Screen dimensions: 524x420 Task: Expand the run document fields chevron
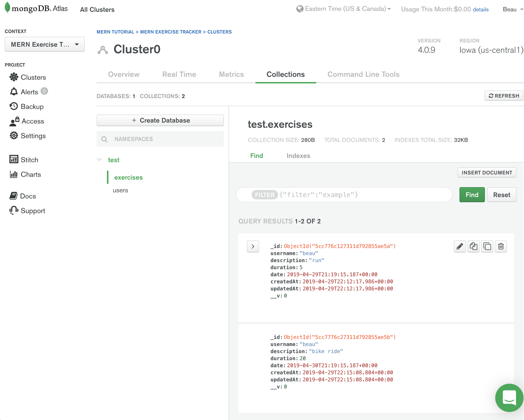coord(253,246)
